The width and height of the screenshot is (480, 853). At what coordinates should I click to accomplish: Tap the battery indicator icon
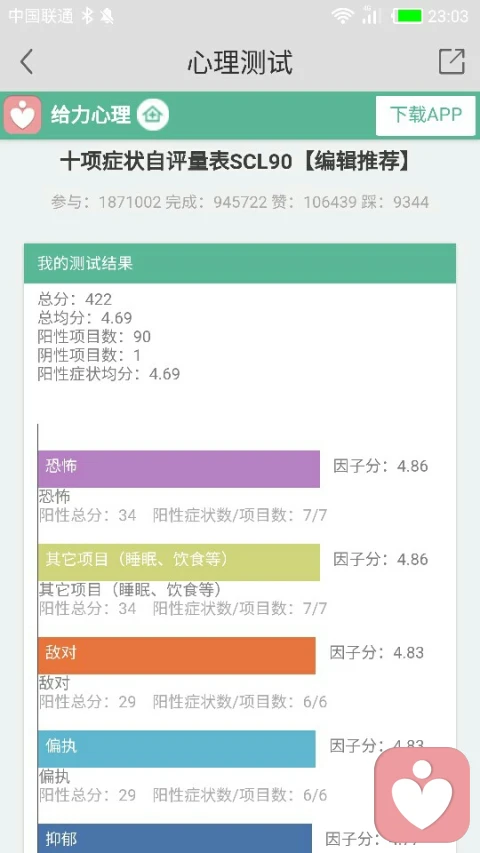(407, 16)
